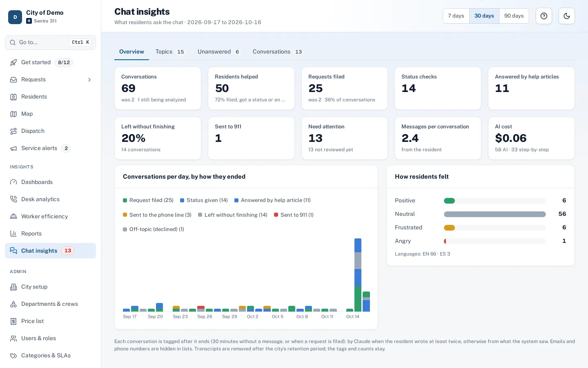This screenshot has height=368, width=588.
Task: Click the Go to search field
Action: [50, 43]
